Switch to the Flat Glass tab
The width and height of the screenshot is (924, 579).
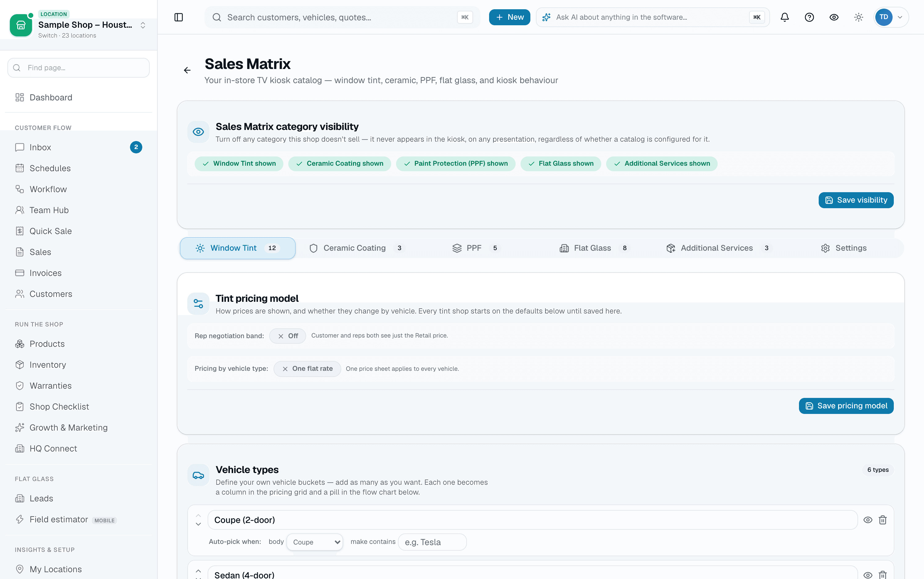coord(594,248)
